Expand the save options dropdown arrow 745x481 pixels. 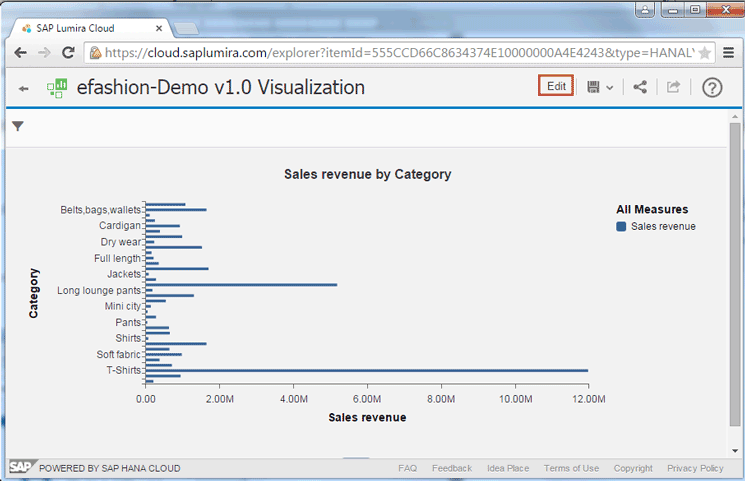point(610,88)
